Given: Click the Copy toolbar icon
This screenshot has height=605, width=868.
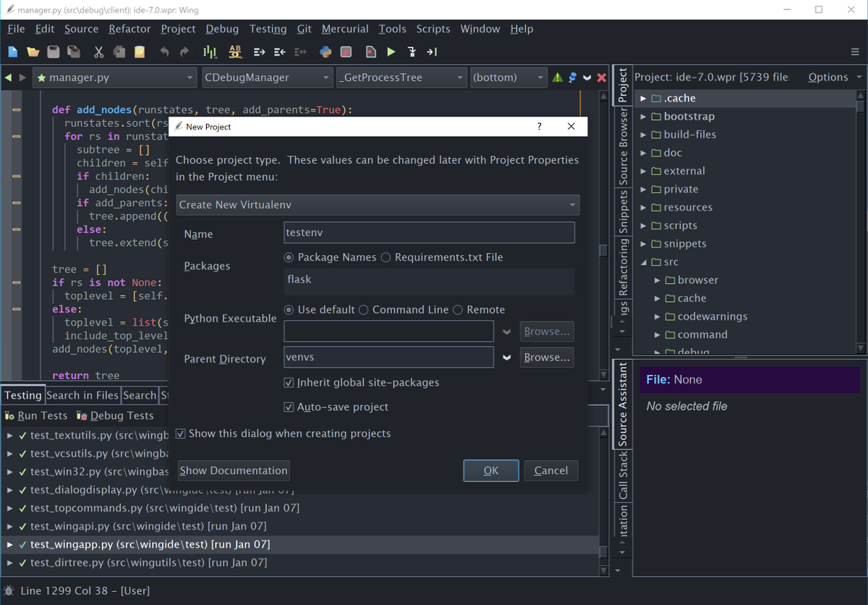Looking at the screenshot, I should 119,52.
